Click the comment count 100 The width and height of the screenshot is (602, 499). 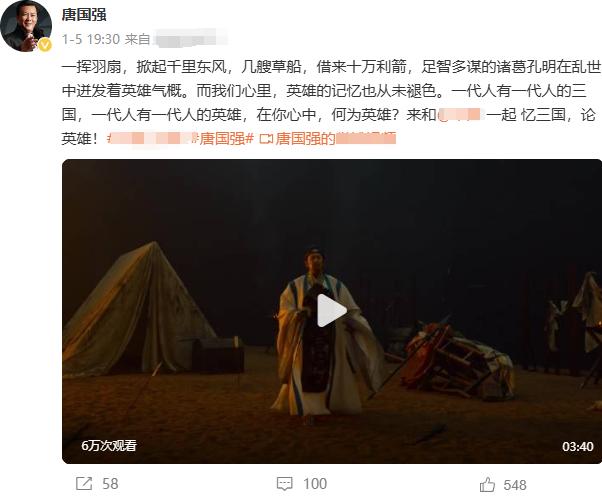point(315,484)
